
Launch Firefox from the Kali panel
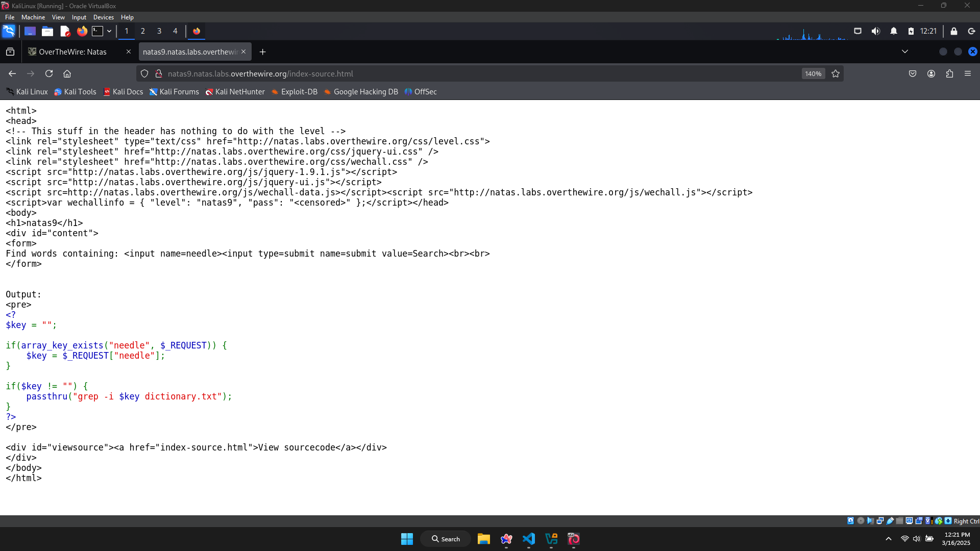[82, 31]
